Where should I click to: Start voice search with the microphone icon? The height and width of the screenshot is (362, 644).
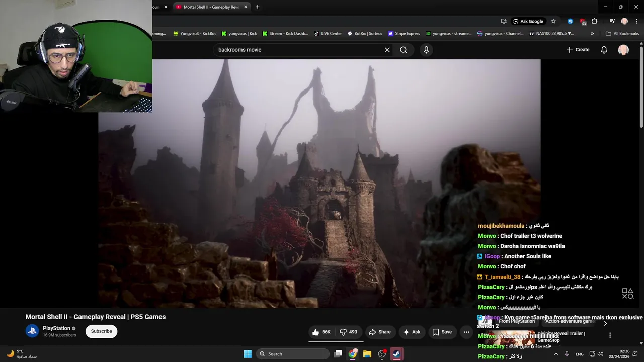[426, 50]
